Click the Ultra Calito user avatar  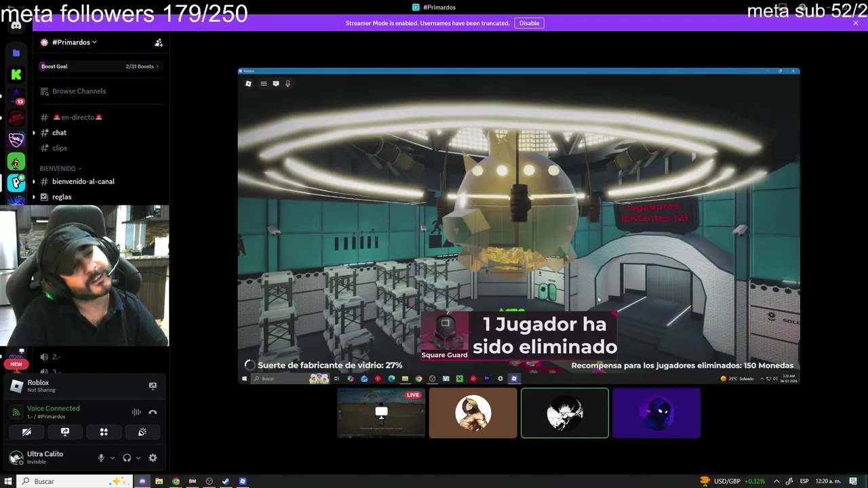coord(16,457)
